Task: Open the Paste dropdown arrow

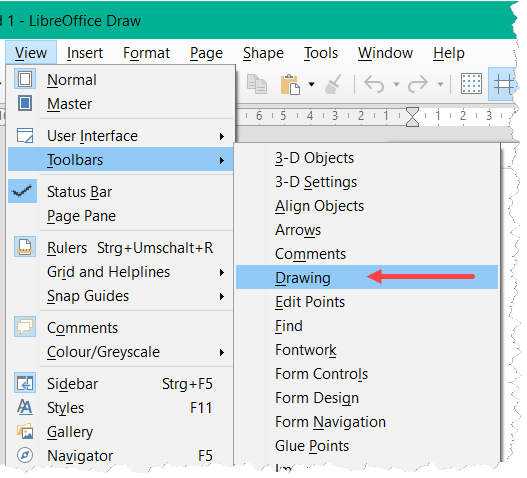Action: point(312,84)
